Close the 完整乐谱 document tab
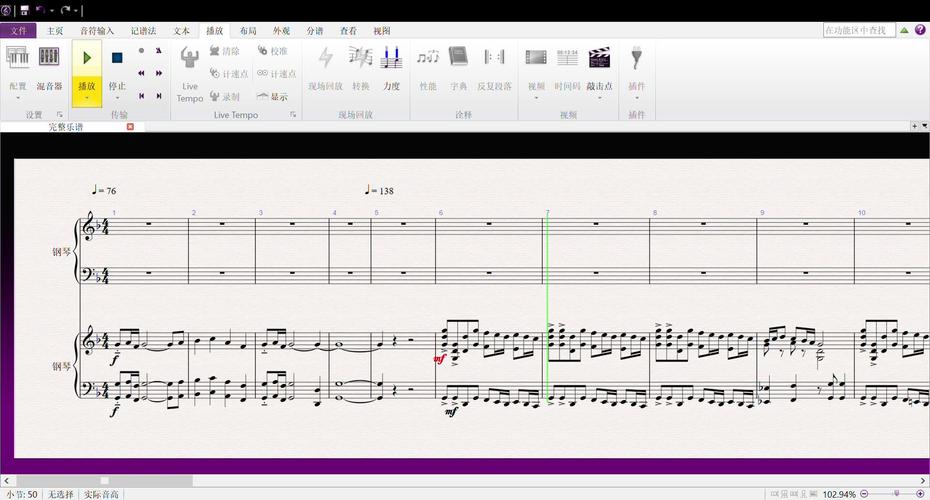 click(x=130, y=126)
